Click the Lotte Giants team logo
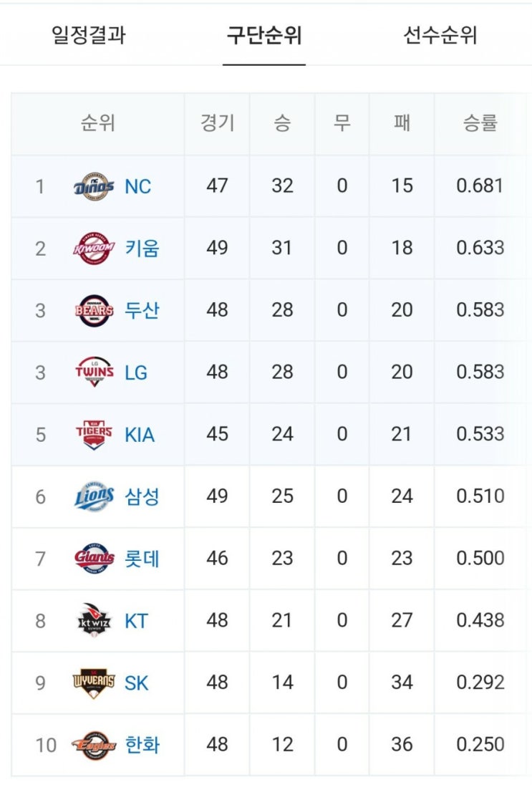This screenshot has width=532, height=785. click(94, 558)
